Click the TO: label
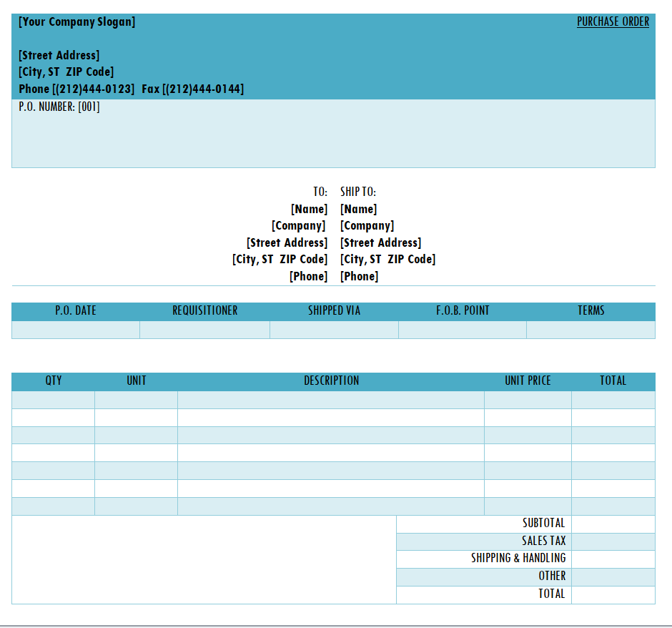The height and width of the screenshot is (628, 672). click(x=320, y=192)
